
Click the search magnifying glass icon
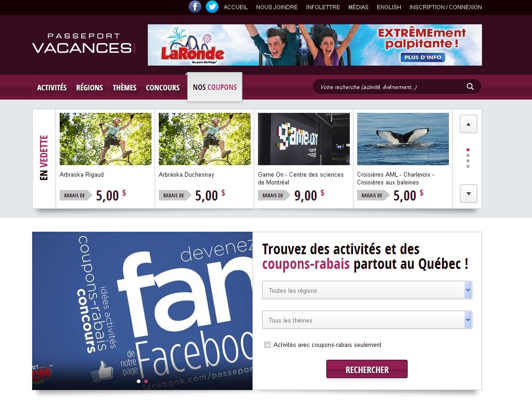[x=470, y=86]
